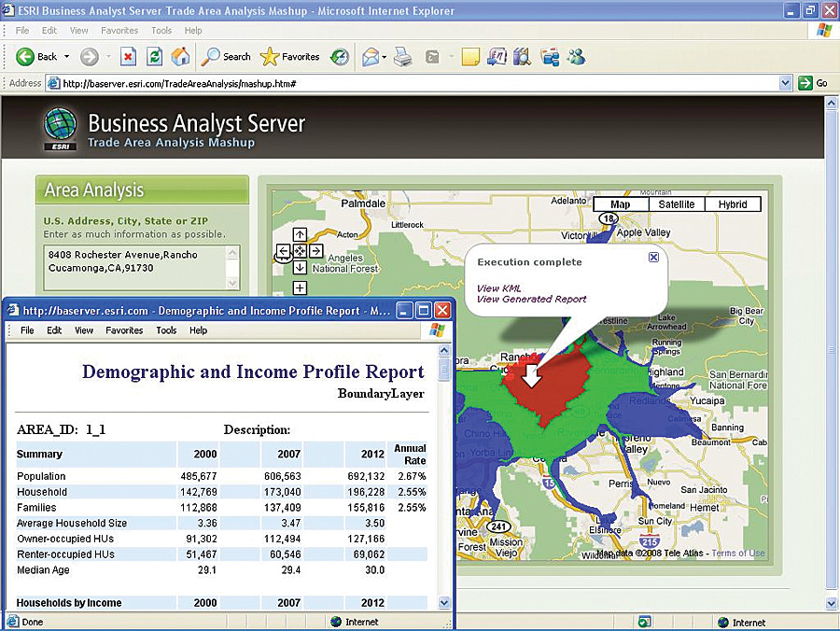Click report window scroll up arrow
Screen dimensions: 840x631
tap(444, 351)
